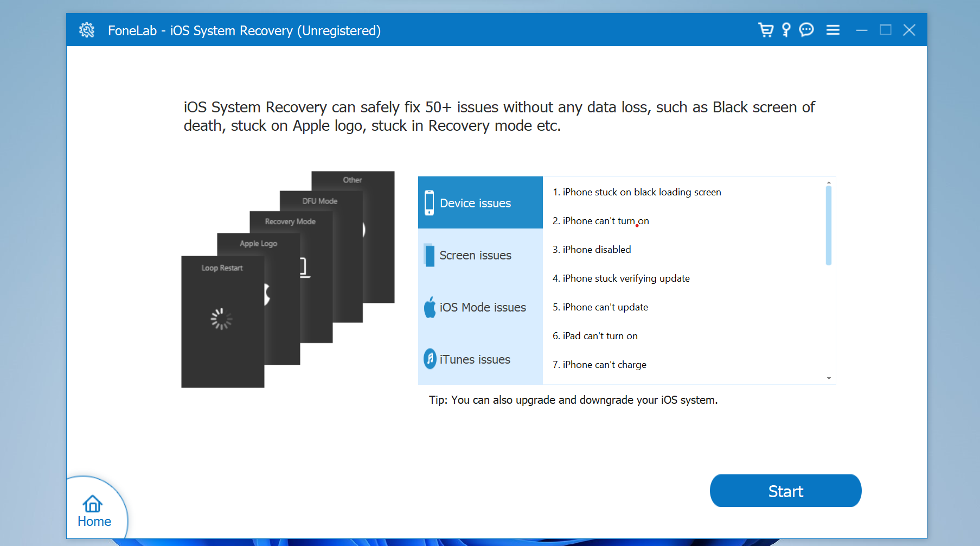The image size is (980, 546).
Task: Select "iPhone can't charge" item
Action: tap(599, 365)
